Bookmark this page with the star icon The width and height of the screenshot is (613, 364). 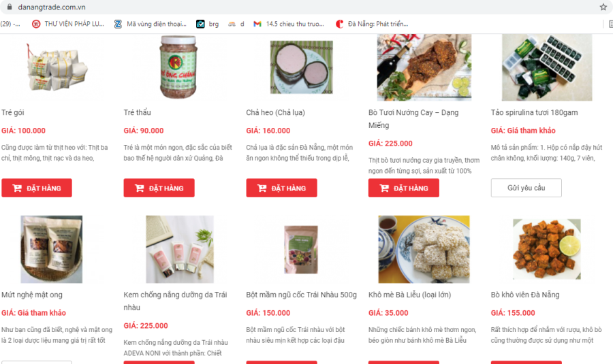point(603,7)
